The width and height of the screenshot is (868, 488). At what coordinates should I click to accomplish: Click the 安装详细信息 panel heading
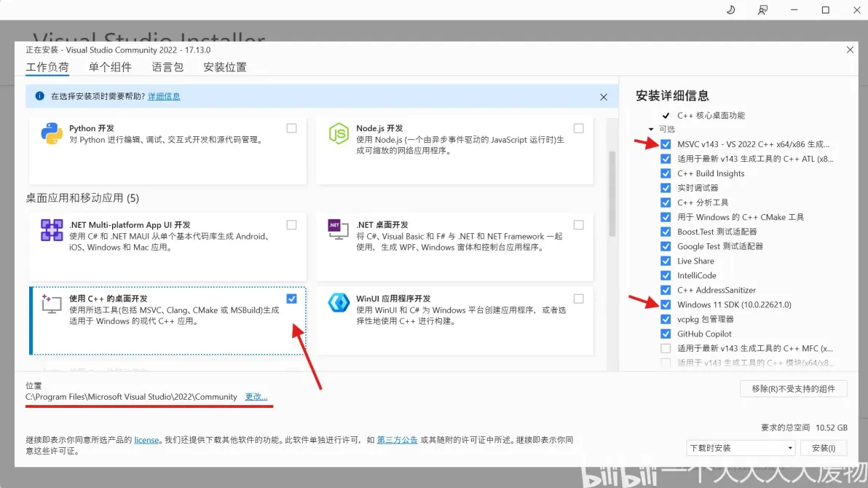pyautogui.click(x=672, y=95)
